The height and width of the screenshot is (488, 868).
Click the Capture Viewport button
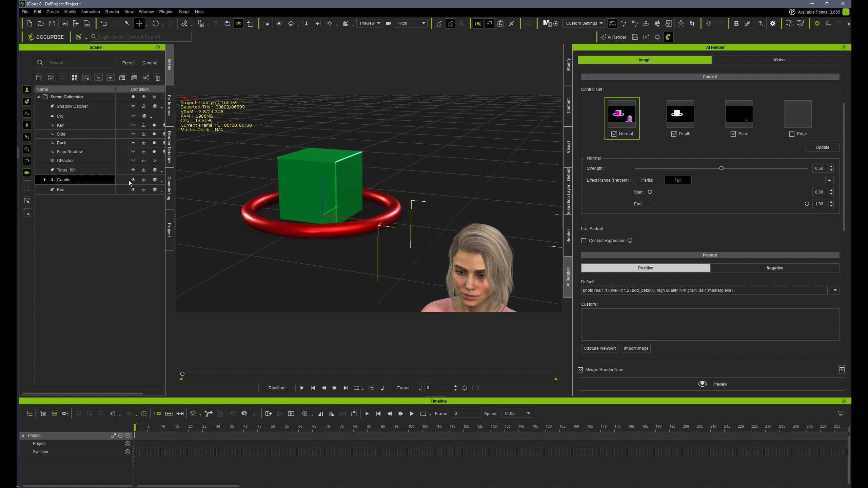point(599,348)
